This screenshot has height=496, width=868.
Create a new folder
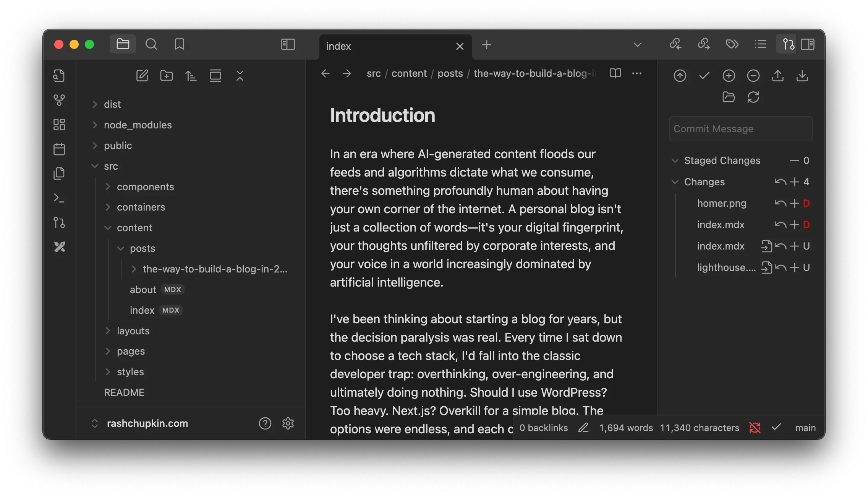[x=167, y=76]
